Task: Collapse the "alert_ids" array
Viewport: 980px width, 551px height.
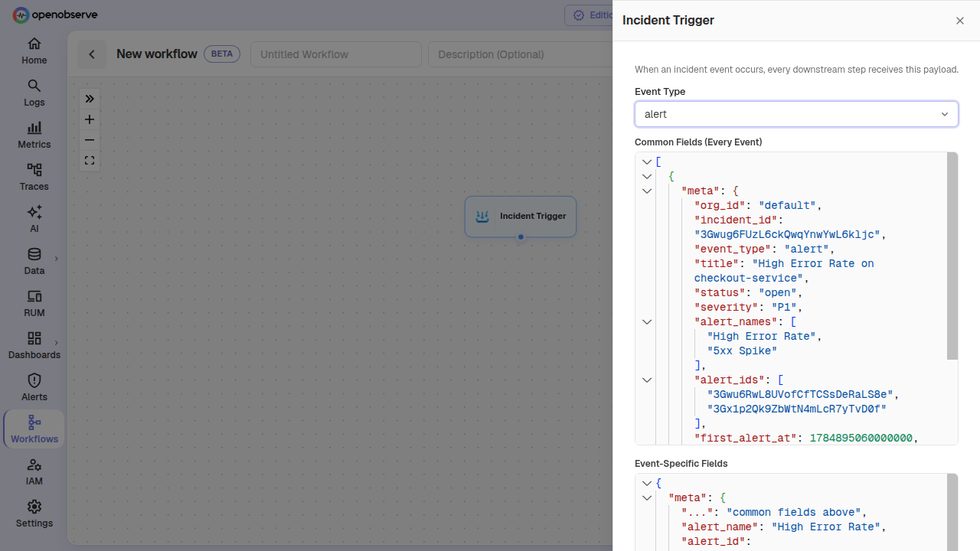Action: (x=647, y=380)
